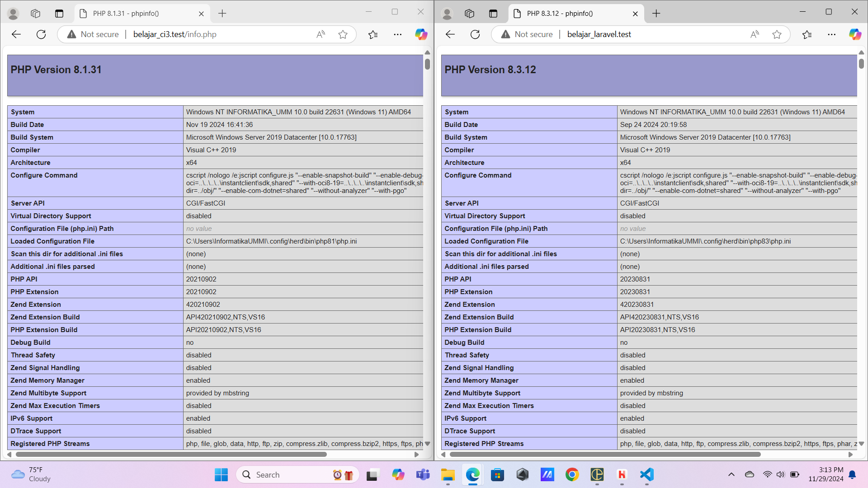Refresh the belajar_laravel.test page
Viewport: 868px width, 488px height.
pos(475,34)
